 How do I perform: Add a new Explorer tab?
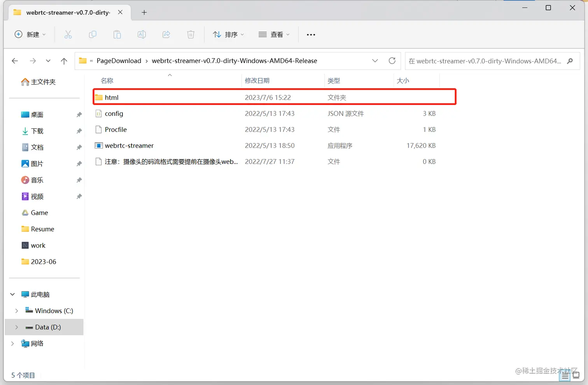(144, 12)
